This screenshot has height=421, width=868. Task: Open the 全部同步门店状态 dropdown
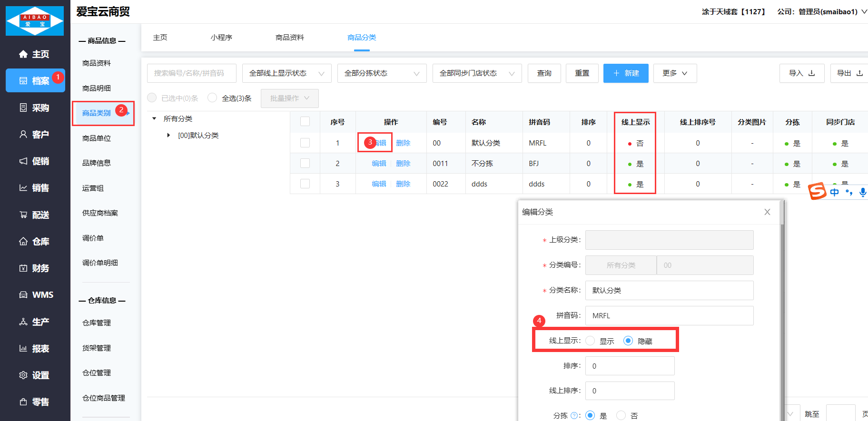point(477,73)
